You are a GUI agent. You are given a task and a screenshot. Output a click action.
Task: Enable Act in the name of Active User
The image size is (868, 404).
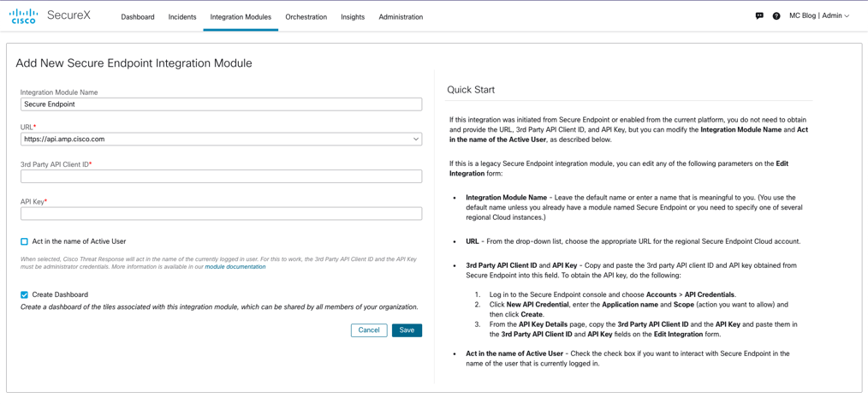pos(24,241)
